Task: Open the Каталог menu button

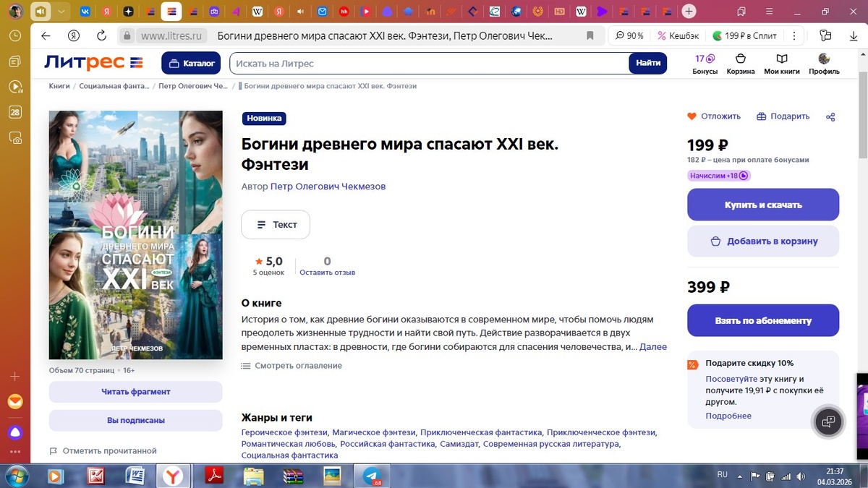Action: (x=191, y=63)
